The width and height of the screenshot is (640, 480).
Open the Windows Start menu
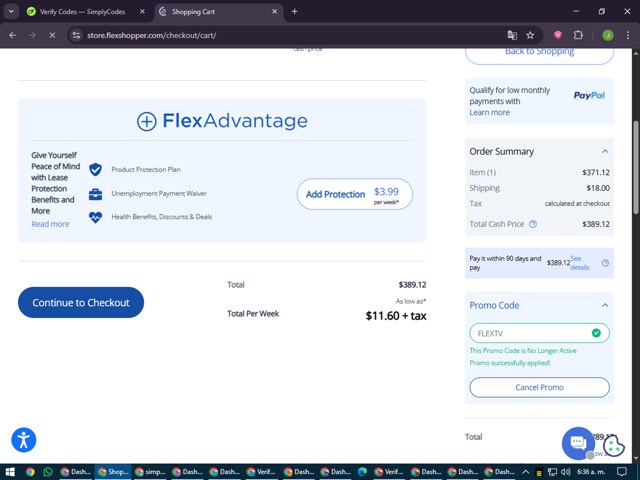click(10, 472)
